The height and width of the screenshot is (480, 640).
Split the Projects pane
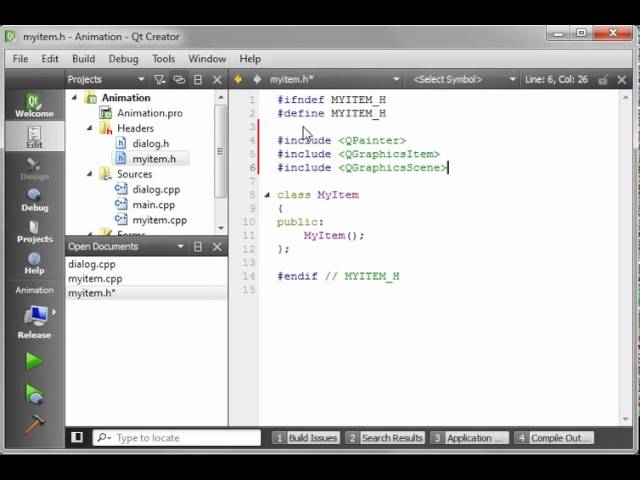[198, 80]
